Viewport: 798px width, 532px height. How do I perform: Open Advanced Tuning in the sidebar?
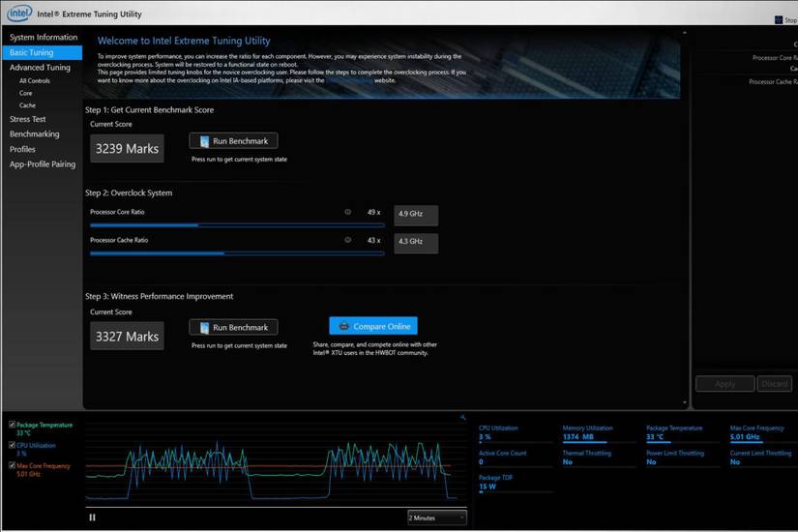40,67
